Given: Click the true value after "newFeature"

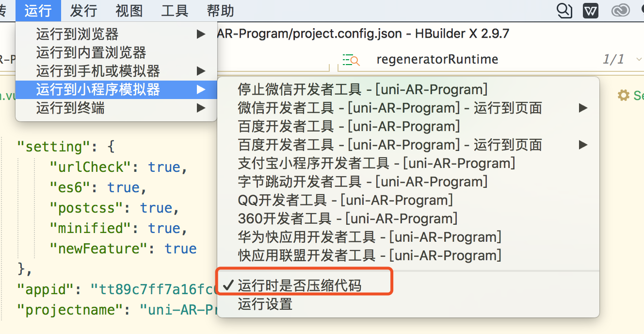Looking at the screenshot, I should tap(181, 249).
